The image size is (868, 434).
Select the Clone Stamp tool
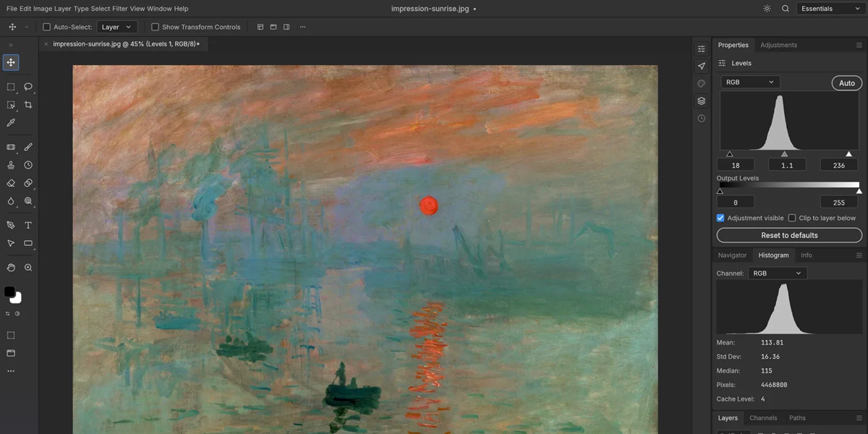11,165
